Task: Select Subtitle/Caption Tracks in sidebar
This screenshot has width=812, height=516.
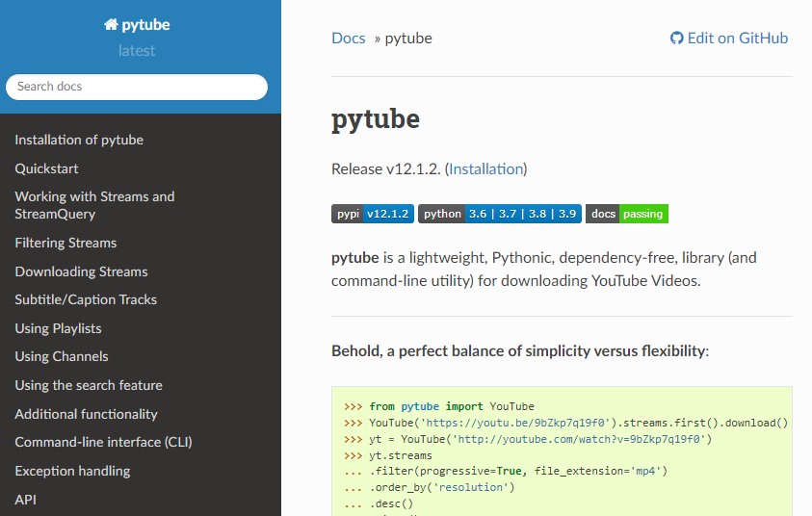Action: click(x=86, y=299)
